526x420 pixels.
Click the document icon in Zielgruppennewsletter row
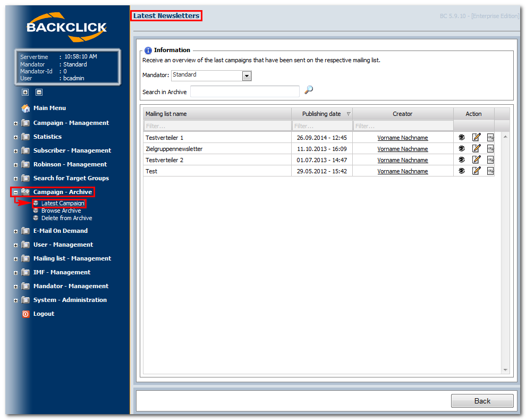coord(490,148)
